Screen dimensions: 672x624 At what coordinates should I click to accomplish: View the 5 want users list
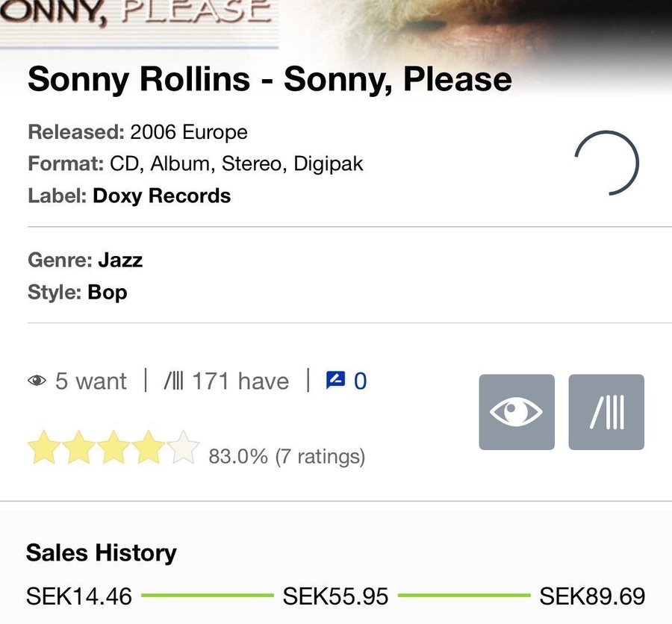(90, 381)
